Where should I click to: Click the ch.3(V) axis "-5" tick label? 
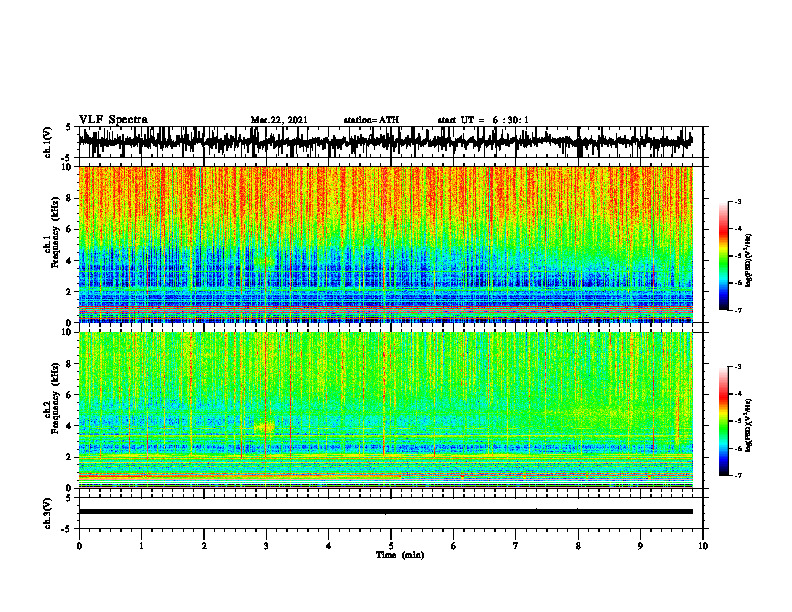click(67, 529)
